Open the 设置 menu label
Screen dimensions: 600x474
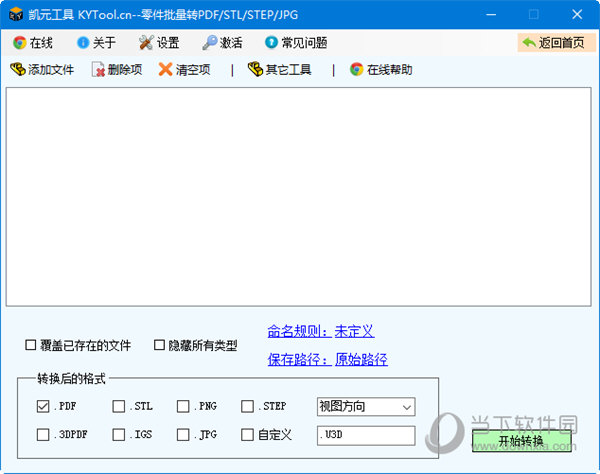click(x=168, y=42)
